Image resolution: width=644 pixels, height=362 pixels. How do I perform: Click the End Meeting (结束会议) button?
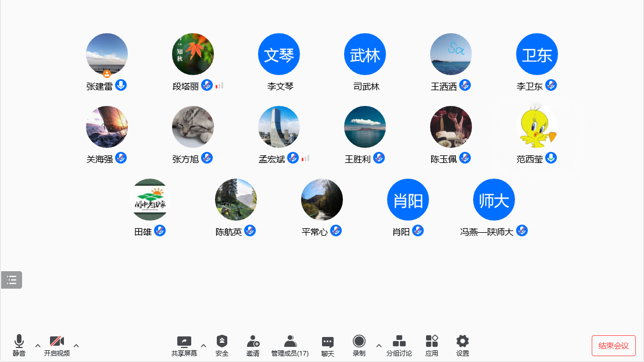click(x=613, y=346)
